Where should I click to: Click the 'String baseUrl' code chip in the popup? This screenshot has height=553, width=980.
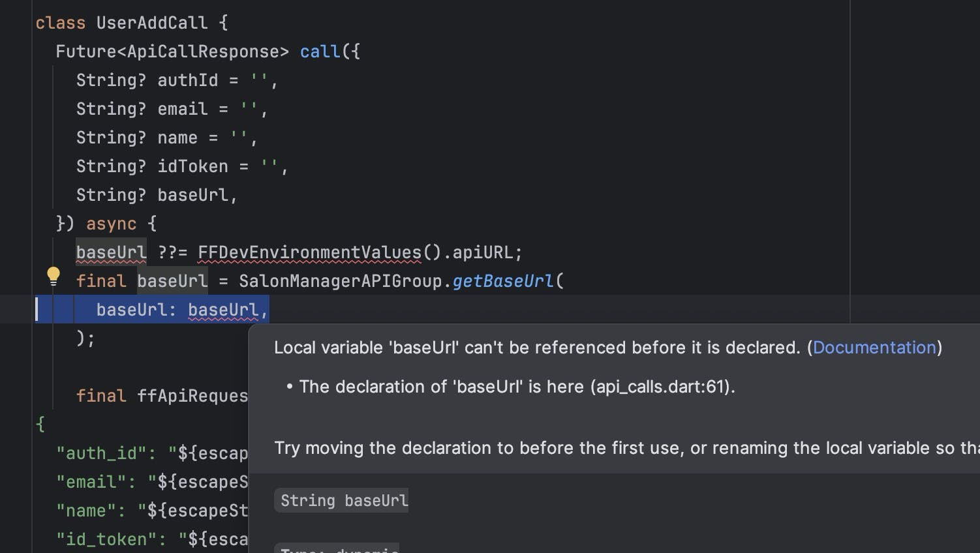coord(344,500)
